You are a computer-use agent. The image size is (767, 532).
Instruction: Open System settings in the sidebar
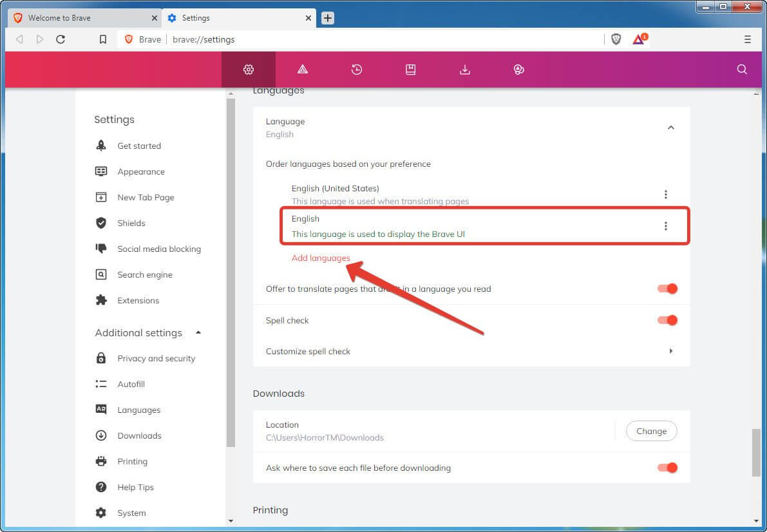point(131,513)
